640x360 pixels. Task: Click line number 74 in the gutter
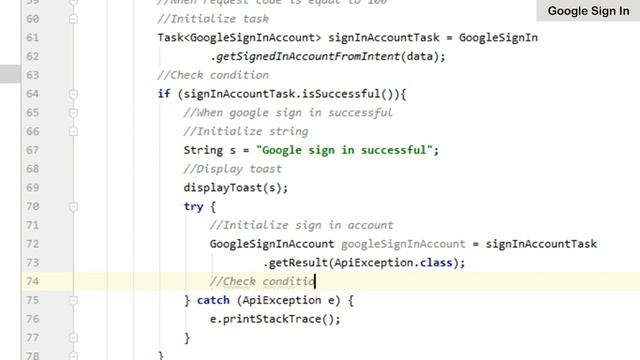click(x=32, y=282)
